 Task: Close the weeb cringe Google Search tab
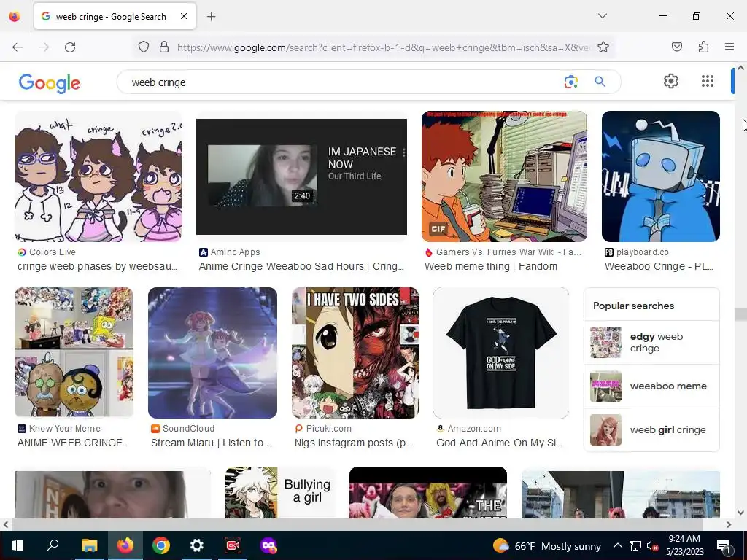[184, 16]
